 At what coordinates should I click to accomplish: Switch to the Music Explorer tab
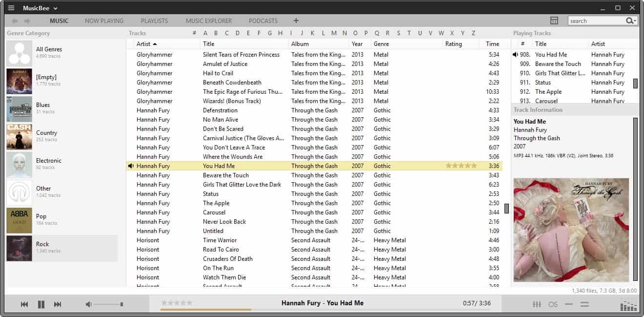pos(208,21)
